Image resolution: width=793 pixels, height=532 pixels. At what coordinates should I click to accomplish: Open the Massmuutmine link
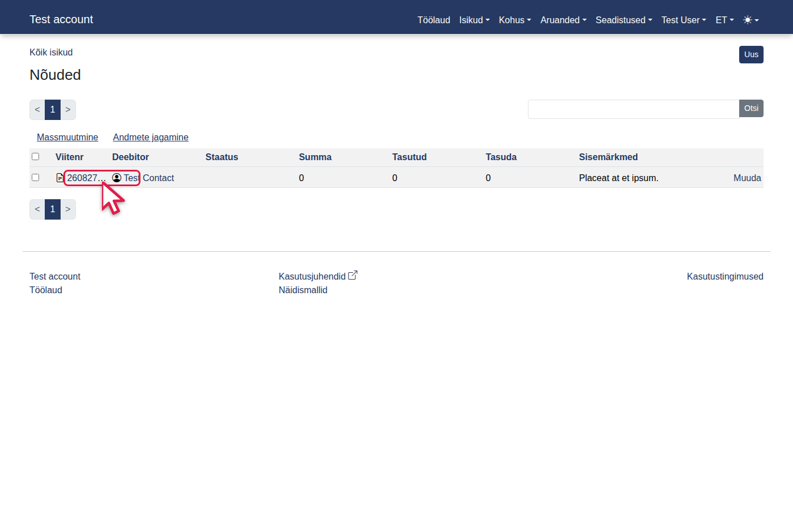click(67, 137)
